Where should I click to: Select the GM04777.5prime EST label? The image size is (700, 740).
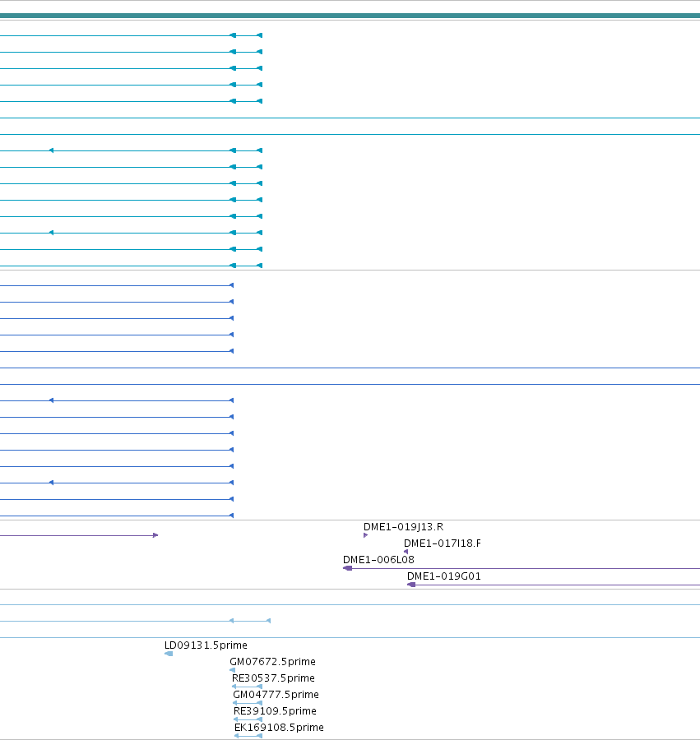coord(276,695)
